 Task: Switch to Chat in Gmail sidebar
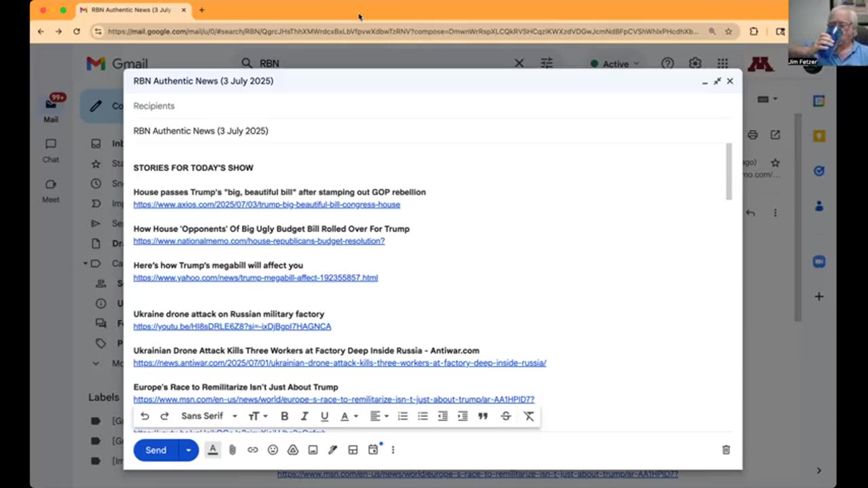(51, 150)
